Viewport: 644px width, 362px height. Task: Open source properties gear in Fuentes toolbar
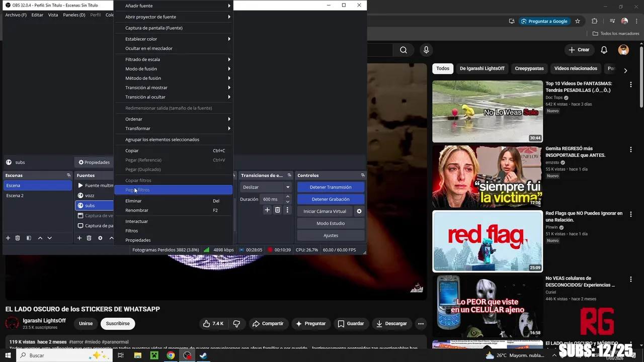[x=100, y=238]
